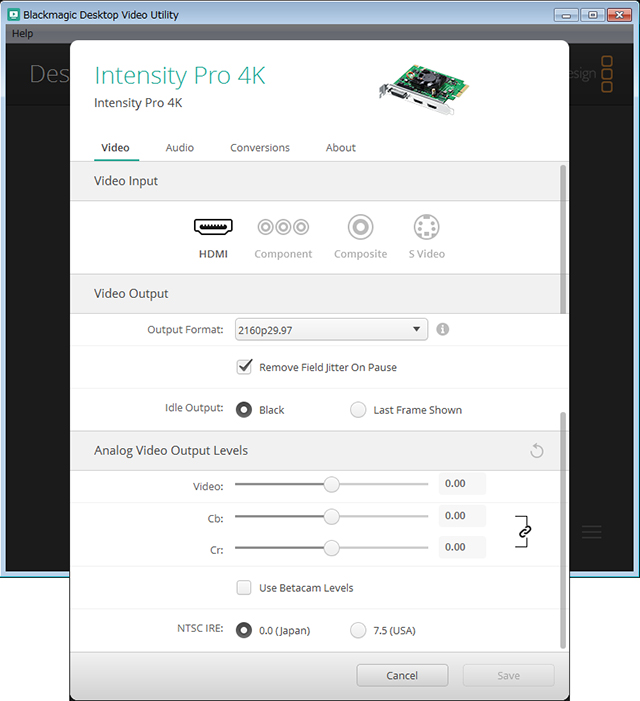Click the Intensity Pro 4K card image

coord(424,89)
